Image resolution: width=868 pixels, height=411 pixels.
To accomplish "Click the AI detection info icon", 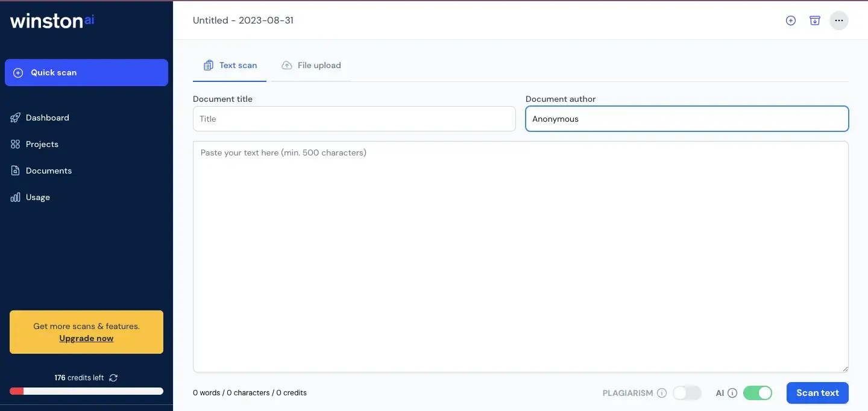I will click(x=732, y=393).
